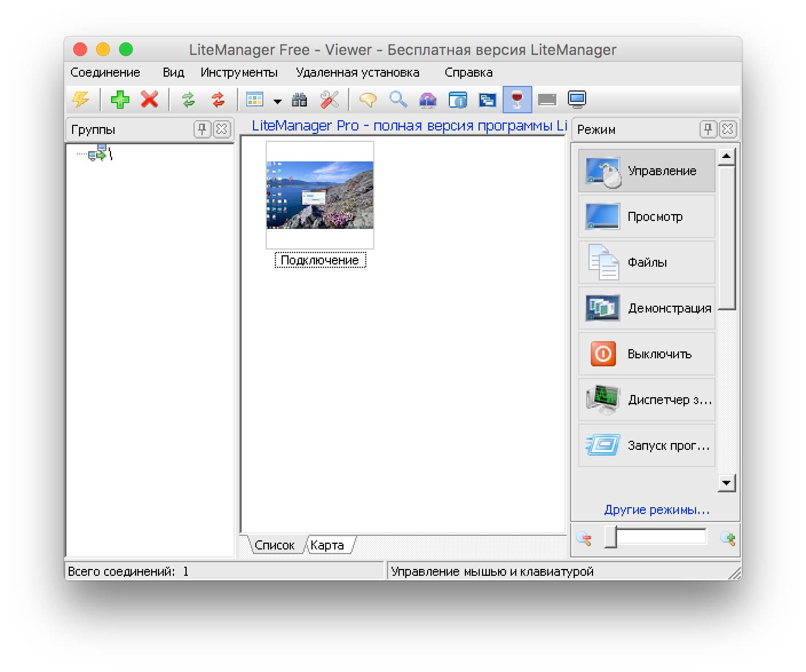Open the Инструменты menu
Viewport: 806px width, 672px height.
click(x=239, y=73)
